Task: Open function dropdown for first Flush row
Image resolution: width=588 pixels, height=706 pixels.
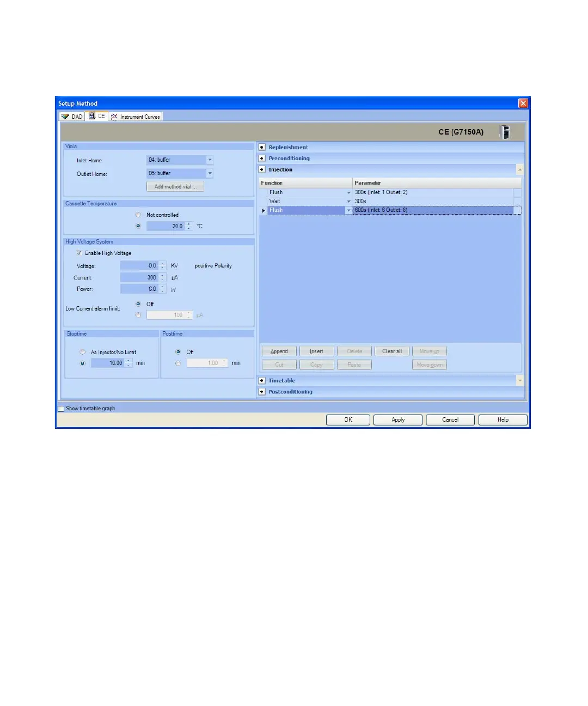Action: [x=349, y=192]
